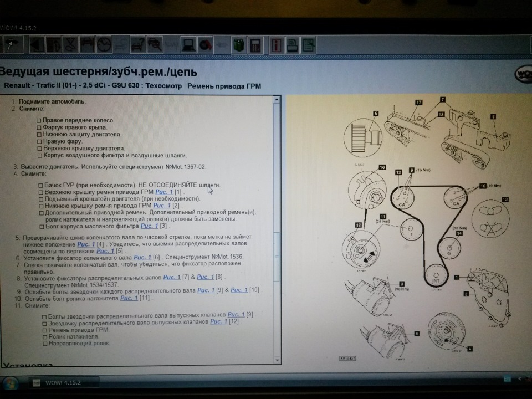Click the EN language indicator in tray
Screen dimensions: 532x399
pos(507,378)
